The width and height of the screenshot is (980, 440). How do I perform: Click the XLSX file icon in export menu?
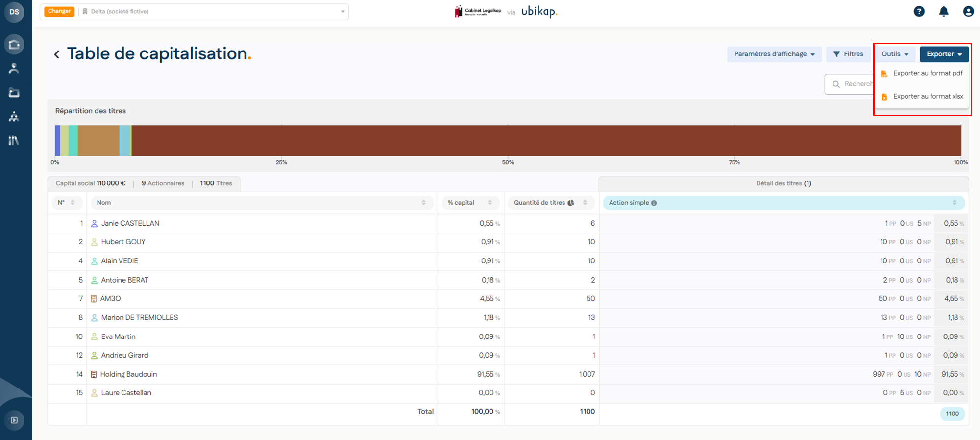[884, 97]
